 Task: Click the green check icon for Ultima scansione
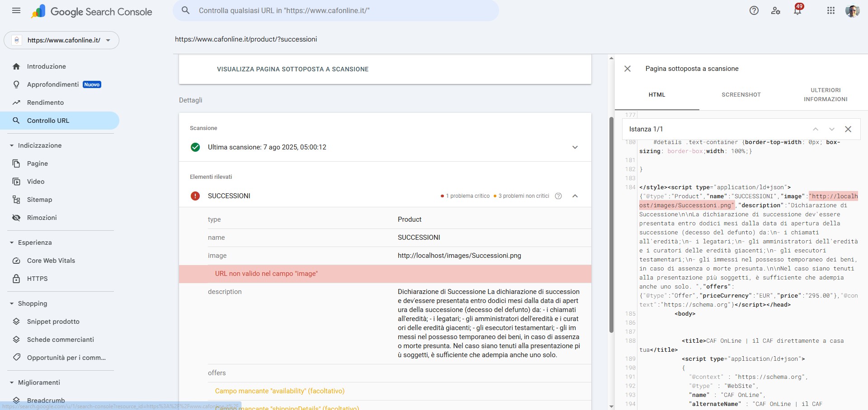pos(195,147)
